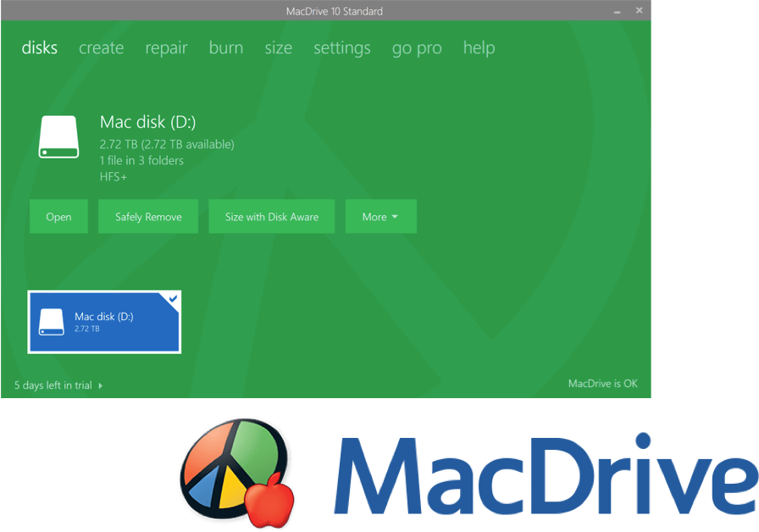Click the 1 file in 3 folders text

141,160
